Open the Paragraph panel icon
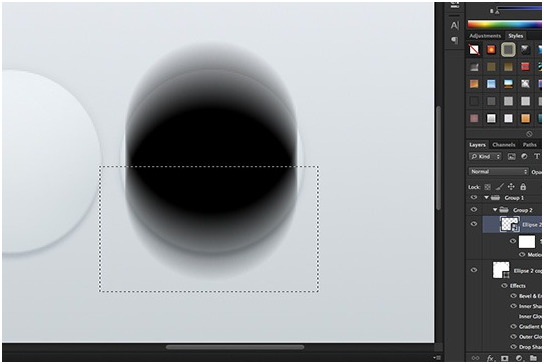 tap(454, 40)
